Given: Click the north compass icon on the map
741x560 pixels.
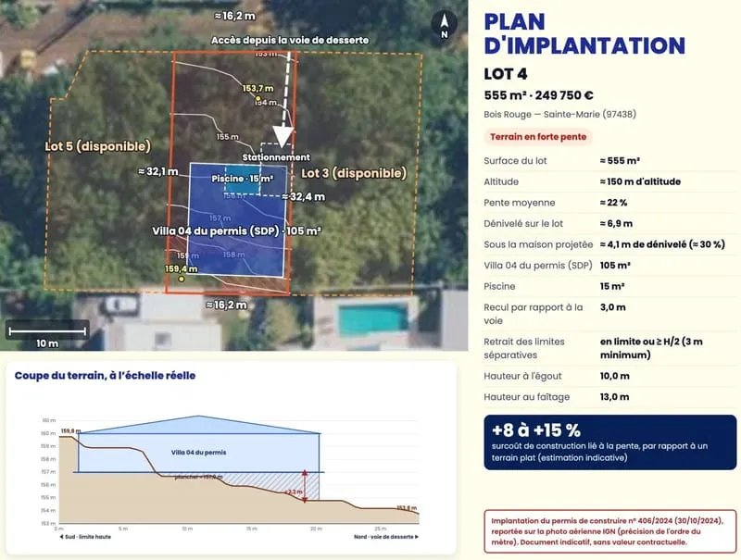Looking at the screenshot, I should (x=445, y=24).
